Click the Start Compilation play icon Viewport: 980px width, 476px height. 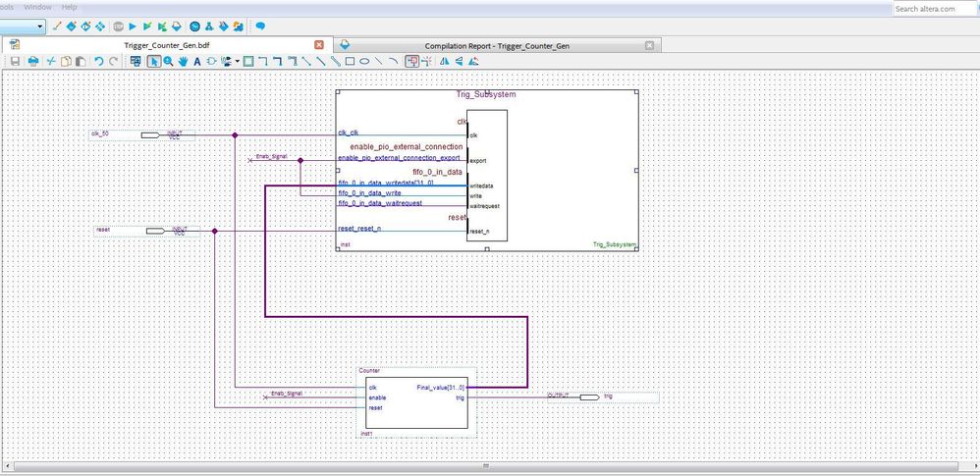132,26
